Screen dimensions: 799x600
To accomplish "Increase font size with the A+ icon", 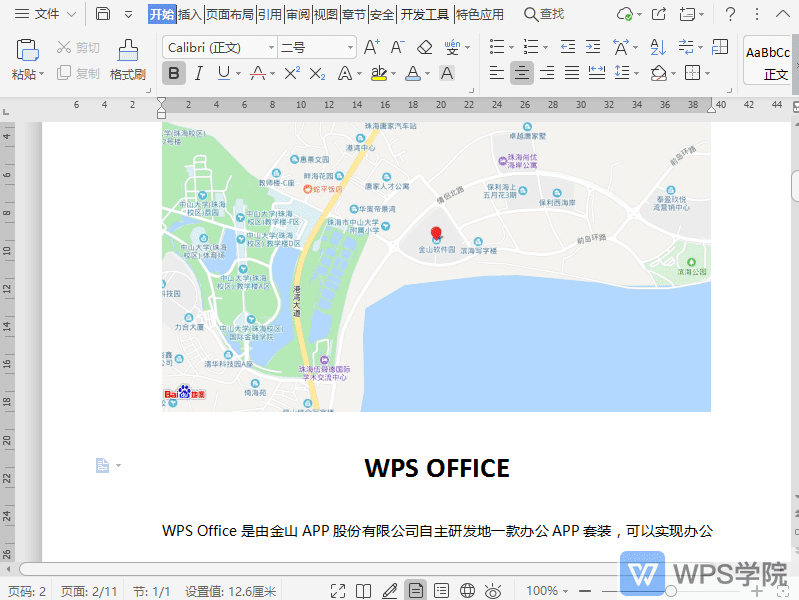I will coord(372,47).
